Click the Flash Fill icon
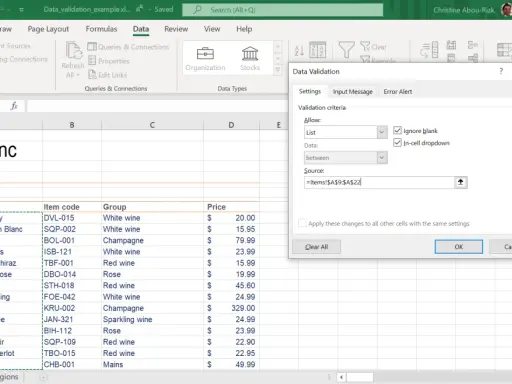 (x=451, y=45)
